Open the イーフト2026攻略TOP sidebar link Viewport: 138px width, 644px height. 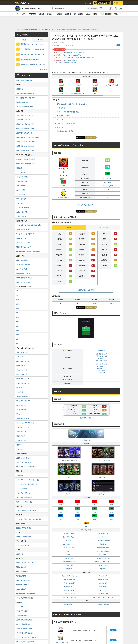[x=24, y=80]
